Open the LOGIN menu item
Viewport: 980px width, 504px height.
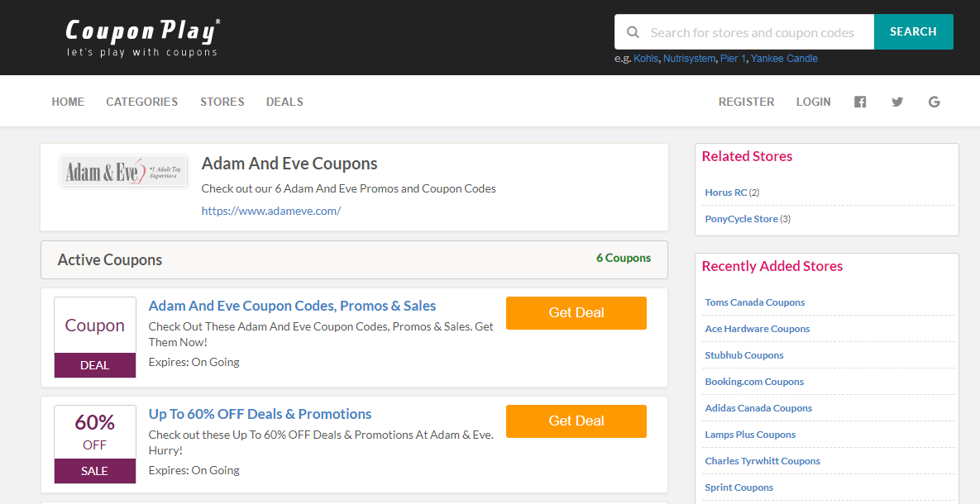813,102
